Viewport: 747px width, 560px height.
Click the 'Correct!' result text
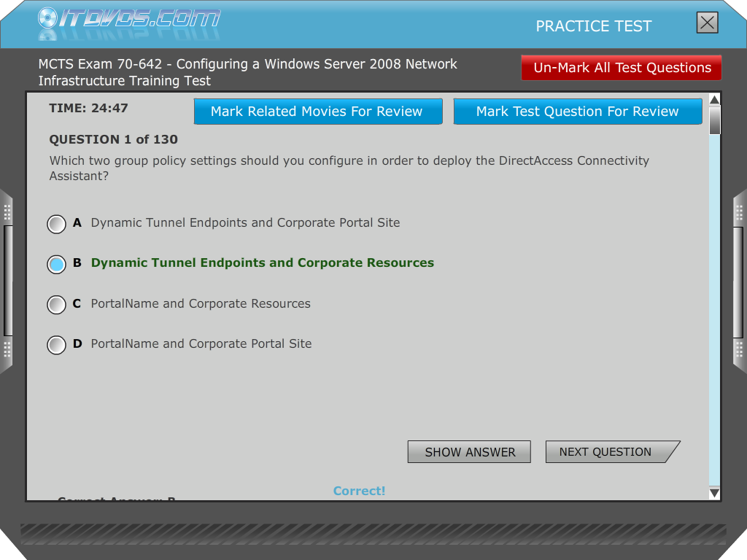click(x=359, y=491)
